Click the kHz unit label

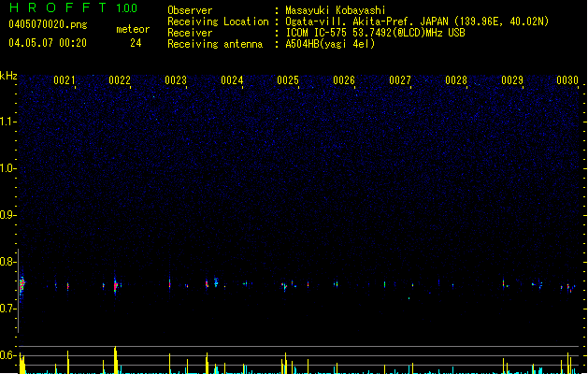8,76
